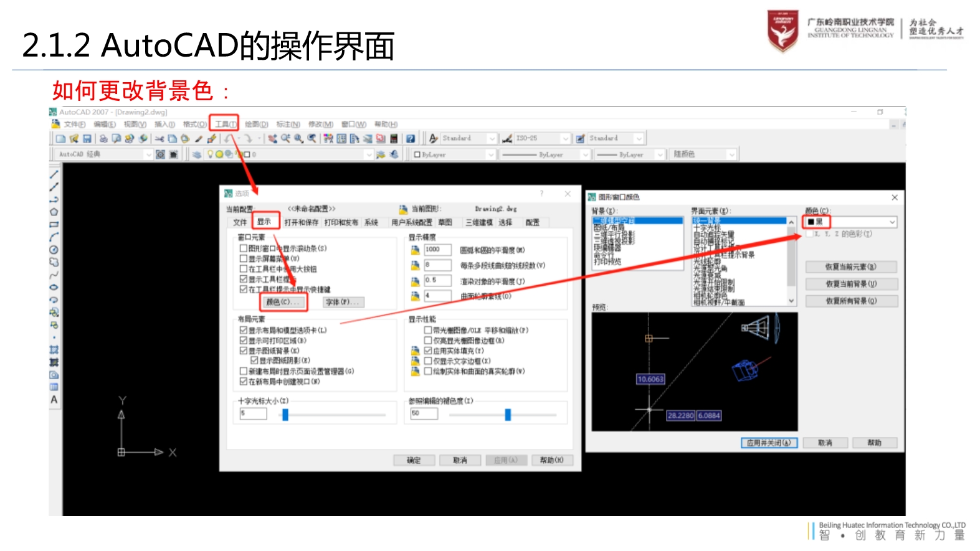Viewport: 980px width, 551px height.
Task: Click the Plot printer icon
Action: (x=103, y=138)
